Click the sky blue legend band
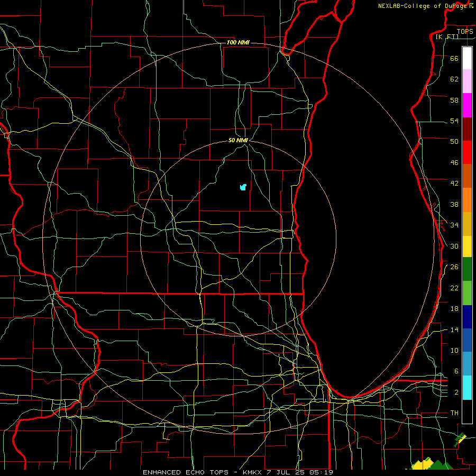Screen dimensions: 476x476 point(467,364)
